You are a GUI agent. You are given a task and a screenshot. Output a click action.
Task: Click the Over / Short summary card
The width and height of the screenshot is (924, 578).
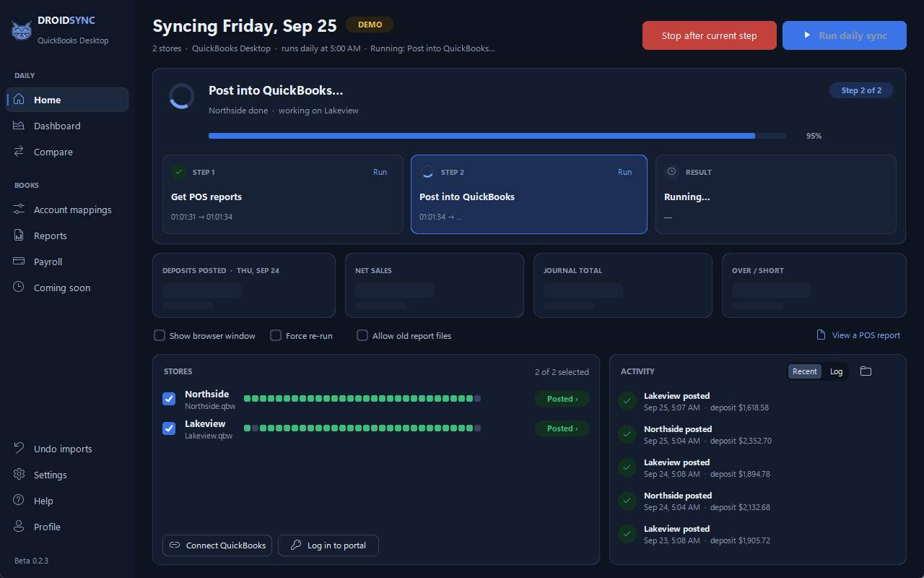[814, 285]
